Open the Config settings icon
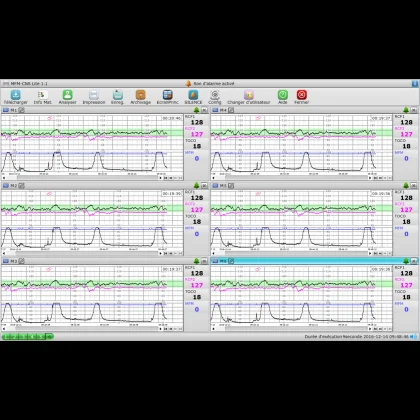This screenshot has height=420, width=420. [215, 95]
